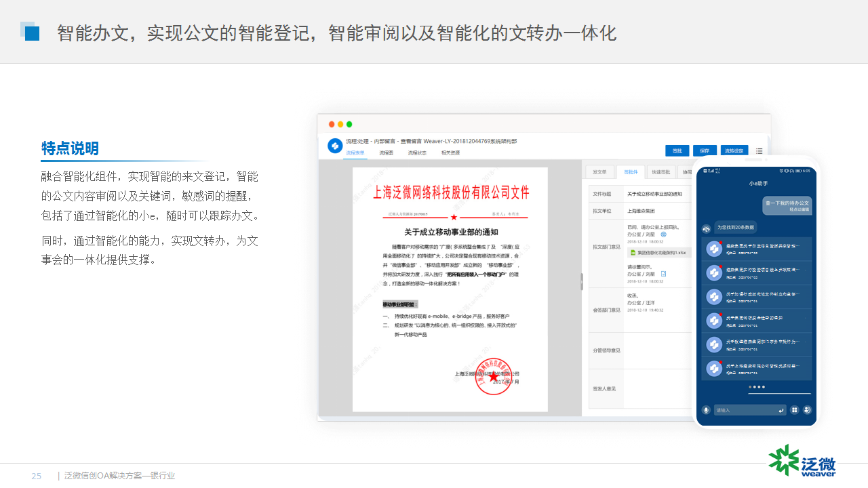Click the 分管领导意见 empty field
Screen dimensions: 868x488
pyautogui.click(x=656, y=350)
